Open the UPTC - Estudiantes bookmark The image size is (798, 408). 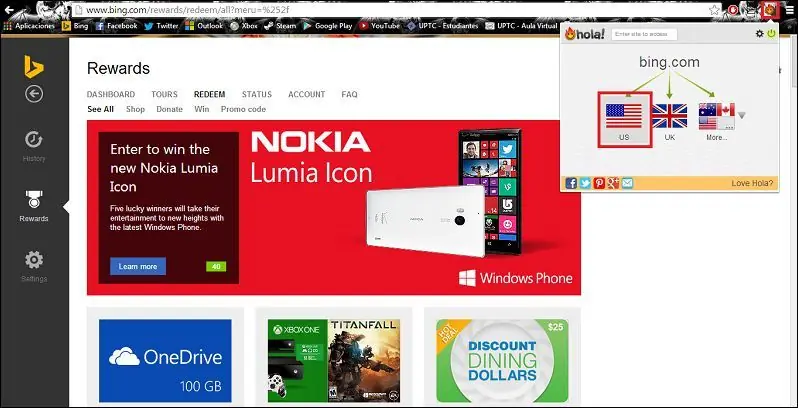click(x=442, y=25)
